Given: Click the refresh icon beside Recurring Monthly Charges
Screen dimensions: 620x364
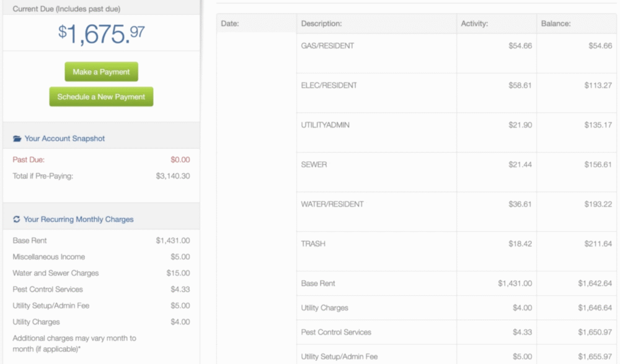Looking at the screenshot, I should coord(17,220).
